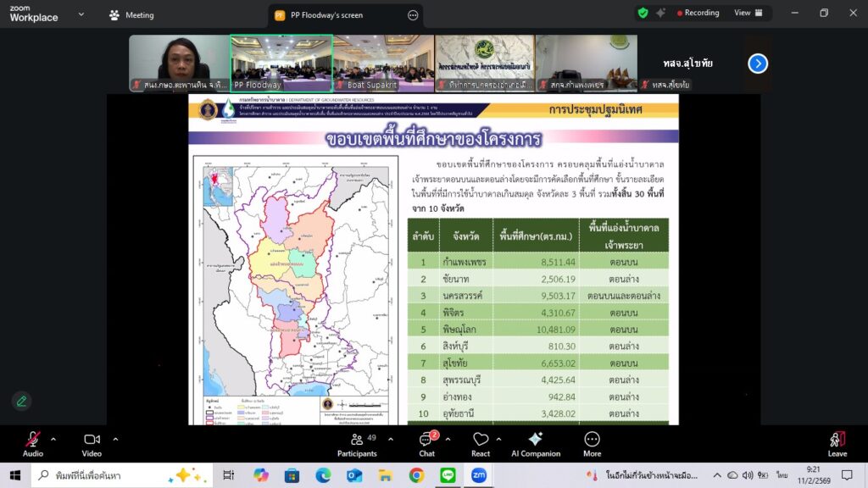
Task: Click the green encryption shield icon
Action: coord(643,13)
